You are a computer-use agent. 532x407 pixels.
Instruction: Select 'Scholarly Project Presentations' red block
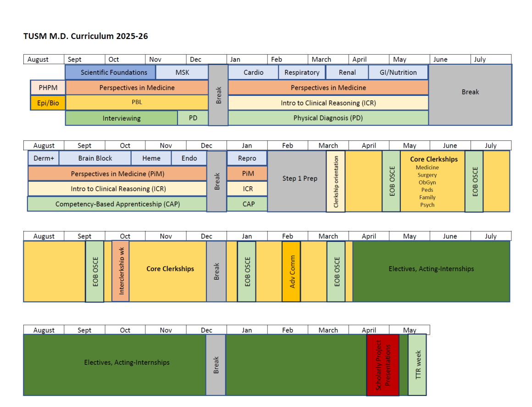(x=383, y=365)
